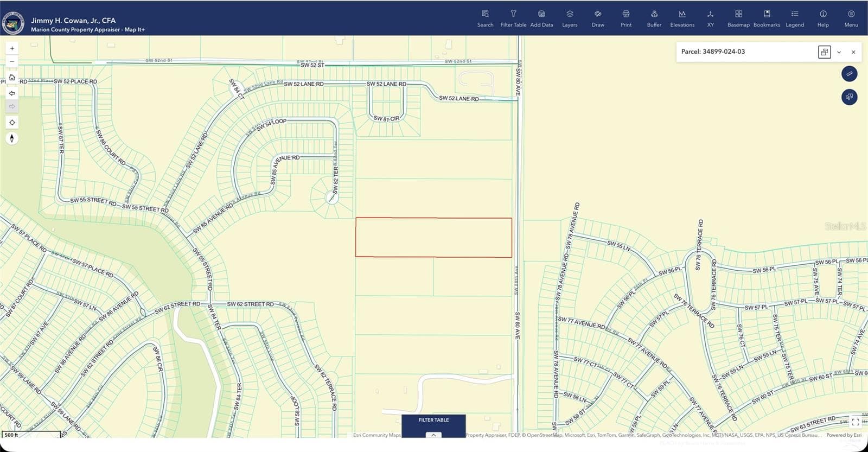Click the Home default extent button
The height and width of the screenshot is (452, 868).
pos(12,78)
